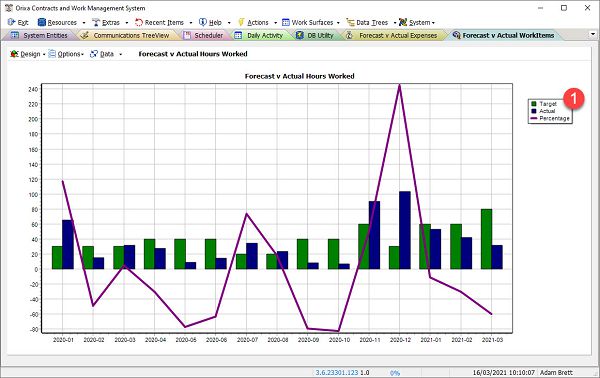600x378 pixels.
Task: Open the tab overflow dropdown arrow
Action: click(593, 34)
